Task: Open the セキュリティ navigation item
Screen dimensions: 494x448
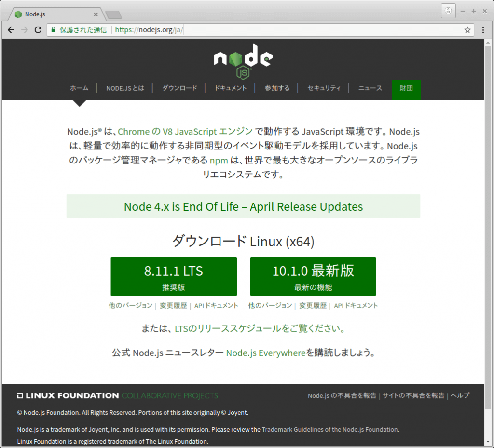Action: [x=324, y=88]
